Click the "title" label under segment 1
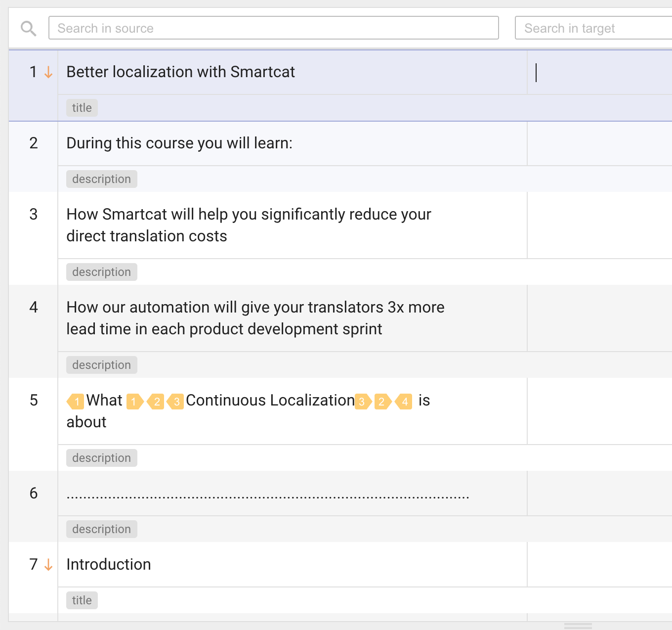This screenshot has height=630, width=672. point(82,108)
